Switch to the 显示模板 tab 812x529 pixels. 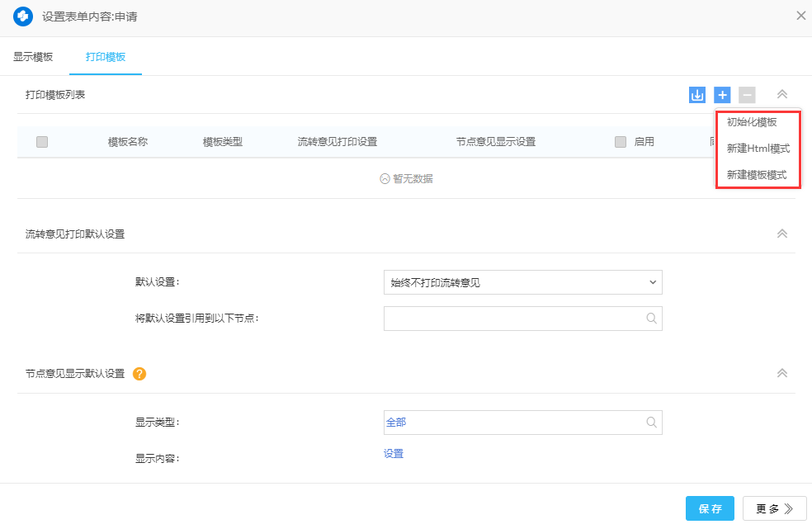pos(33,57)
